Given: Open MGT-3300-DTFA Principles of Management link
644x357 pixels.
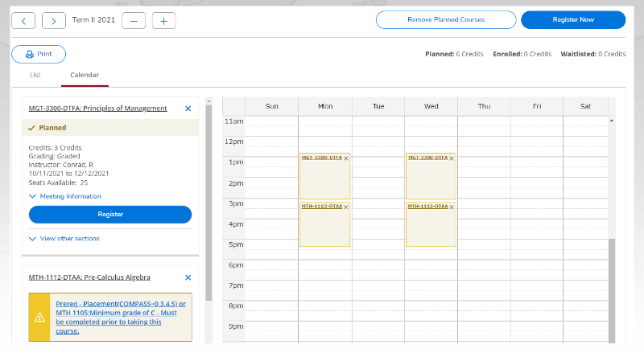Looking at the screenshot, I should [x=97, y=109].
